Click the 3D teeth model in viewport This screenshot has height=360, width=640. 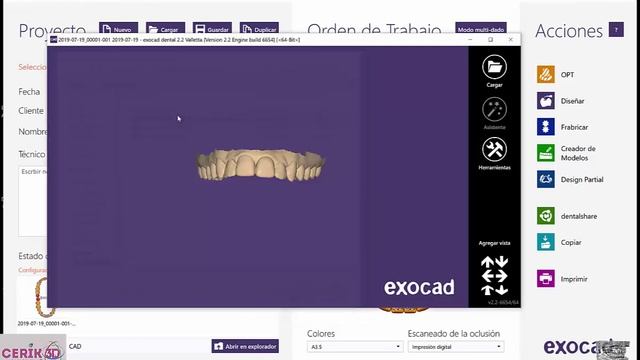coord(260,164)
